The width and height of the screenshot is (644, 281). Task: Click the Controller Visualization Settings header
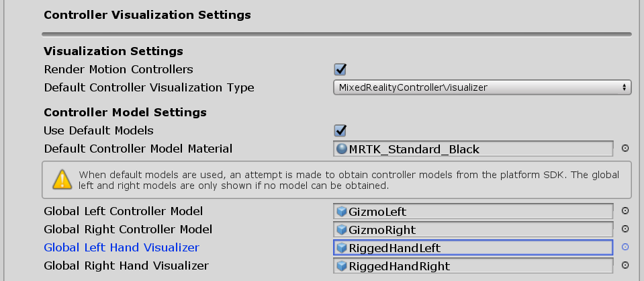pos(147,14)
